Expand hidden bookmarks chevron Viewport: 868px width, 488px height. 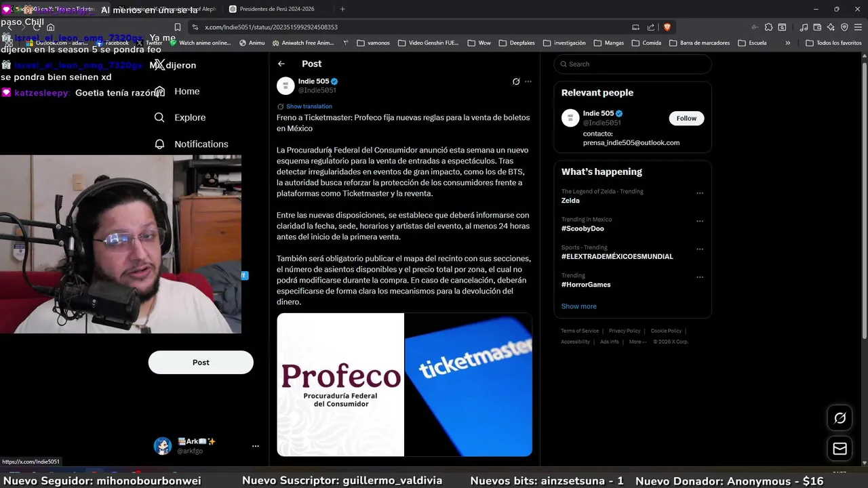click(787, 43)
